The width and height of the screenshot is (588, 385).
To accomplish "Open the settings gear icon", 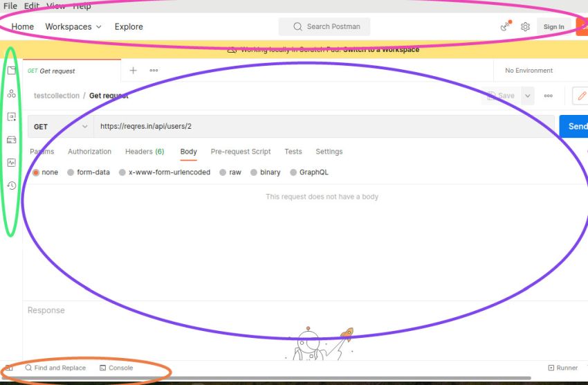I will [x=525, y=26].
